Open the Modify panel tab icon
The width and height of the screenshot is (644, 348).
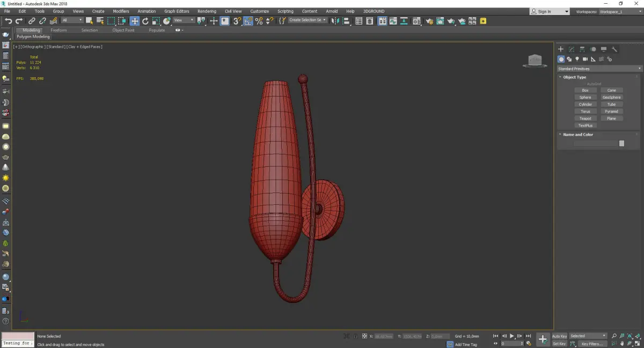pos(572,49)
